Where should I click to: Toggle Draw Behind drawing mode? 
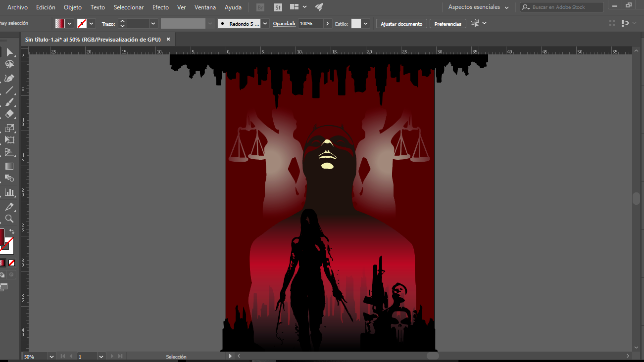coord(3,274)
